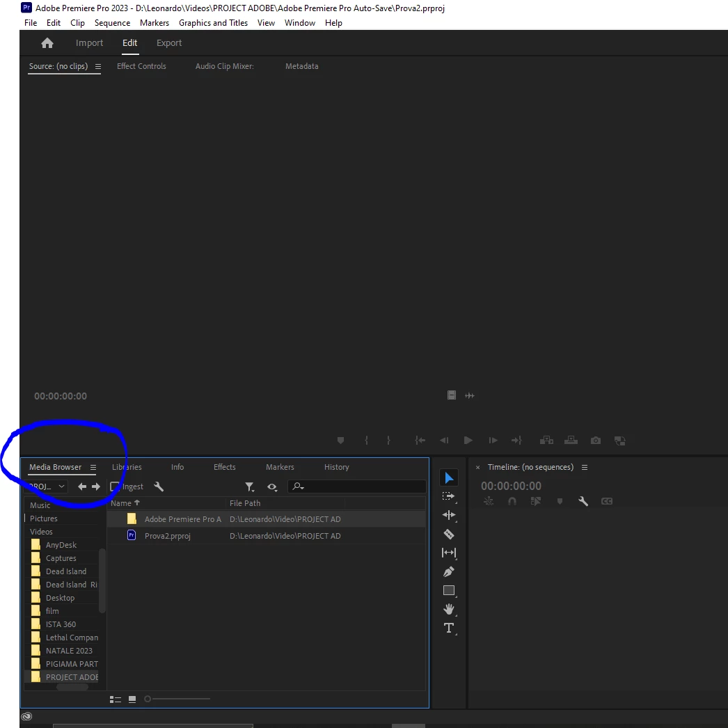This screenshot has width=728, height=728.
Task: Click Drag Audio Only waveform icon
Action: click(x=469, y=395)
